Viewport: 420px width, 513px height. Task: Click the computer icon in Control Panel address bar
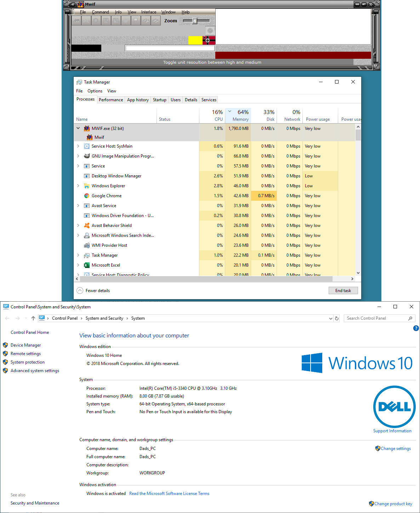coord(42,318)
